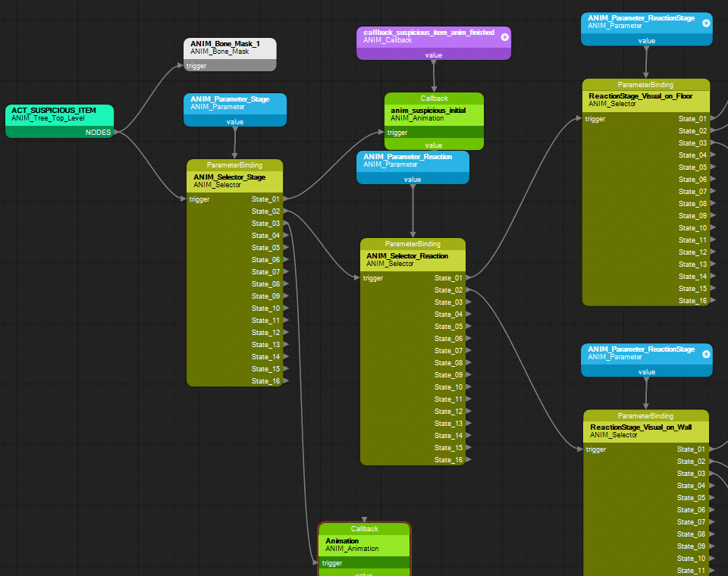Click ParameterBinding header of ReactionStage_Visual_on_Floor
The image size is (728, 576).
[646, 85]
